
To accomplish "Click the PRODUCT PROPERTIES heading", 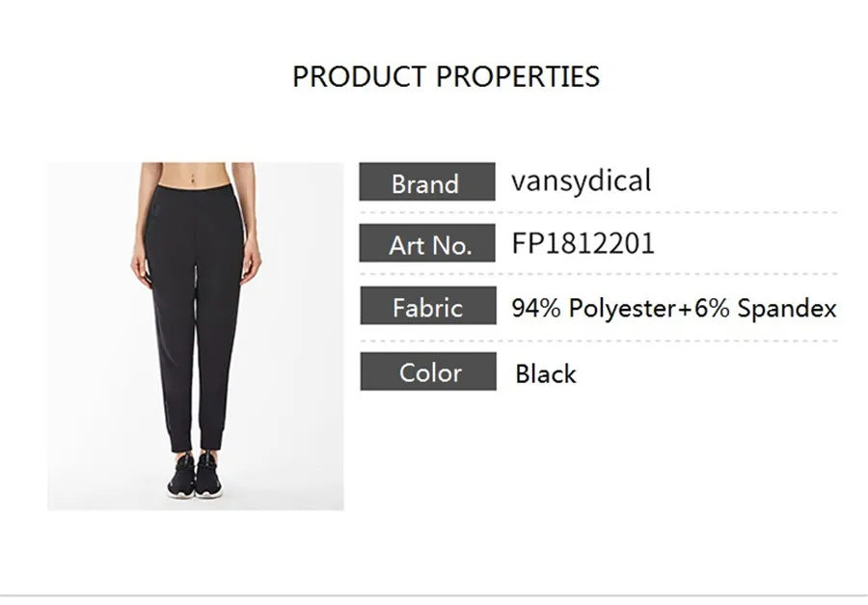I will coord(447,76).
